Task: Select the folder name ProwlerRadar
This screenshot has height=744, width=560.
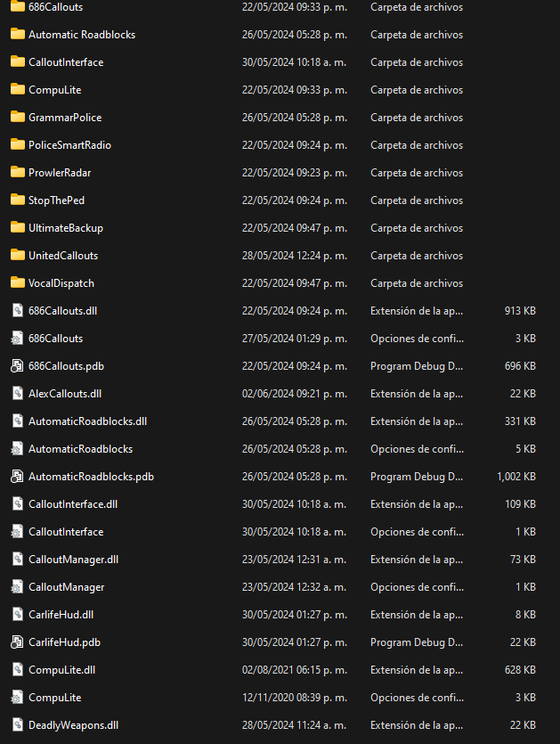Action: [x=60, y=172]
